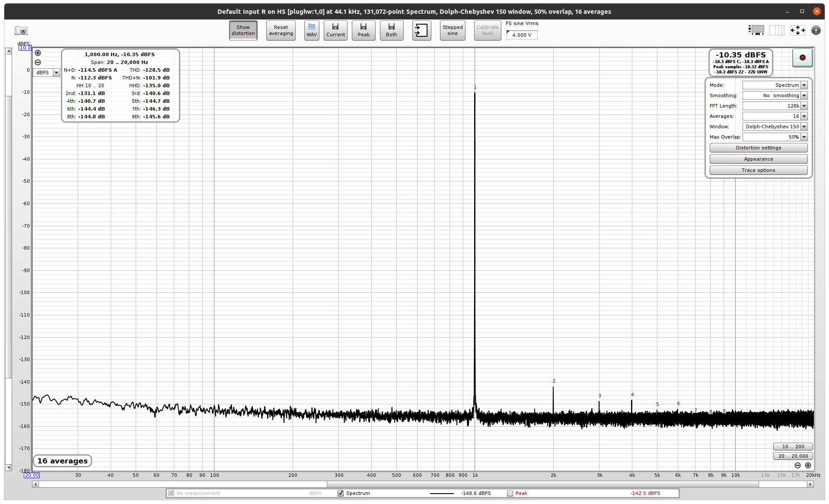
Task: Click harmonic marker 2 at 2k
Action: [554, 381]
